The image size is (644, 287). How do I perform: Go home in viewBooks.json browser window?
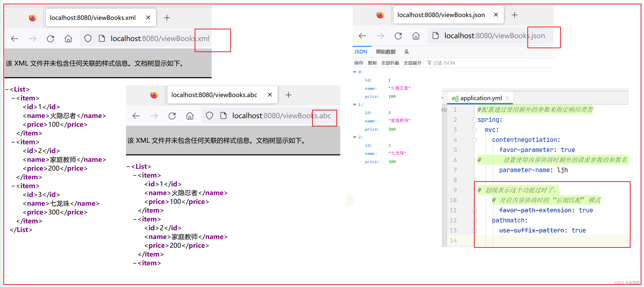[416, 36]
